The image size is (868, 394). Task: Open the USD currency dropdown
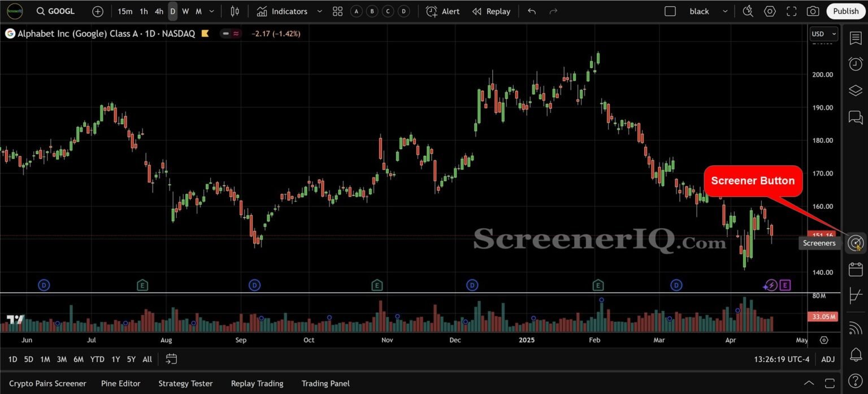click(824, 34)
